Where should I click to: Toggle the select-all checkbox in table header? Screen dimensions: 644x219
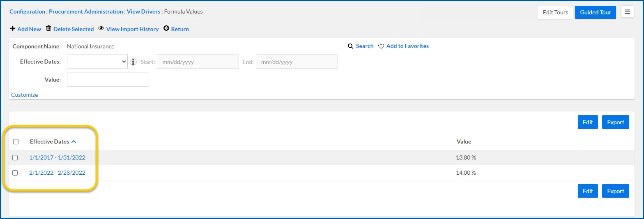[16, 142]
